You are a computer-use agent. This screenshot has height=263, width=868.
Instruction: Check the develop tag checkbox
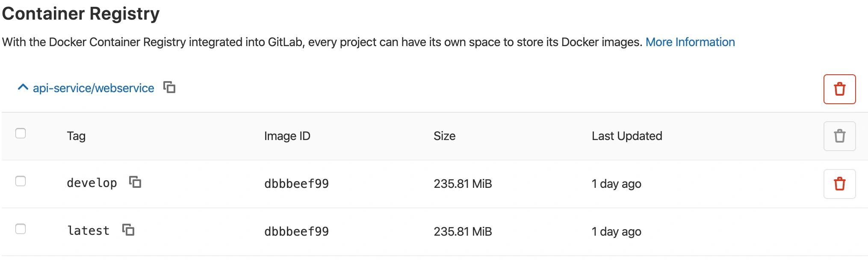(x=21, y=181)
